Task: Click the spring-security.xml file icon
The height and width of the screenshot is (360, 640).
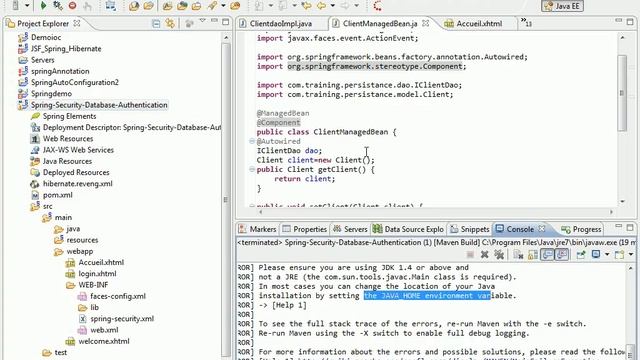Action: 82,319
